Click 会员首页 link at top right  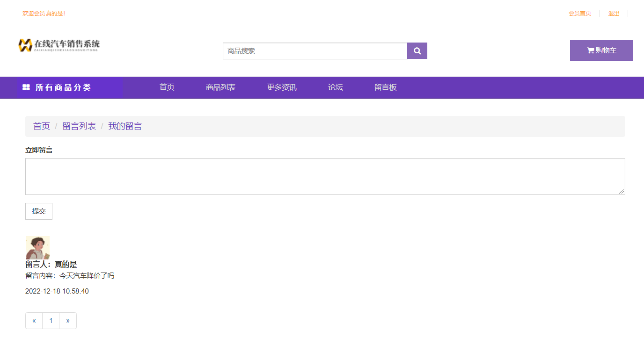tap(579, 14)
